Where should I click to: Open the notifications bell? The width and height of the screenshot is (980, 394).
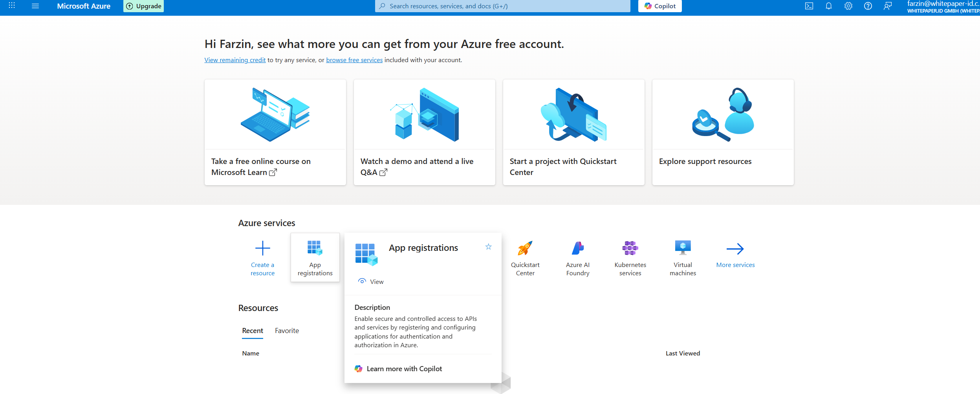[829, 6]
